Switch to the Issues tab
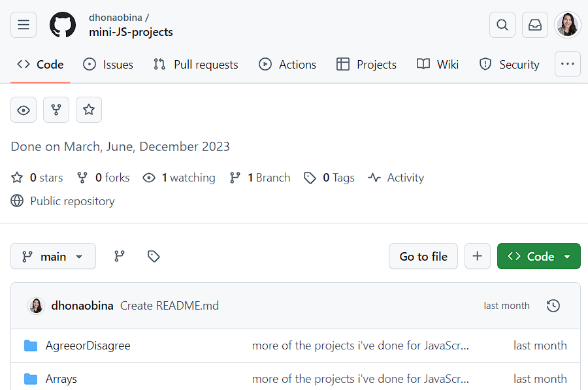The height and width of the screenshot is (390, 588). 108,64
